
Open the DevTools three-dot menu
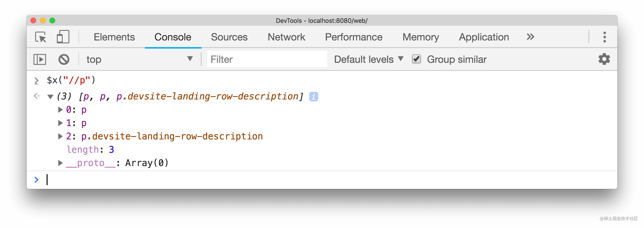point(605,37)
